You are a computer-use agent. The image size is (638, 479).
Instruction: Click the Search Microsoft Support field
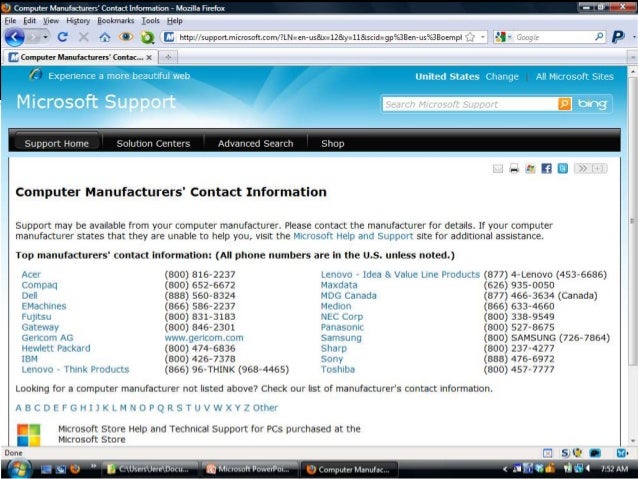(470, 104)
